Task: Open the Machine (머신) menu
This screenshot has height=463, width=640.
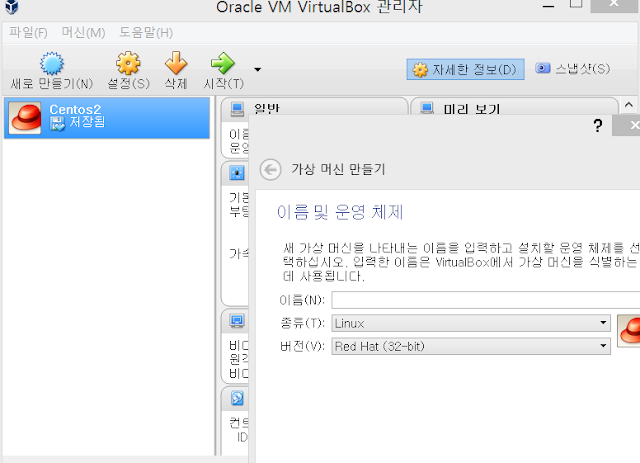Action: click(83, 32)
